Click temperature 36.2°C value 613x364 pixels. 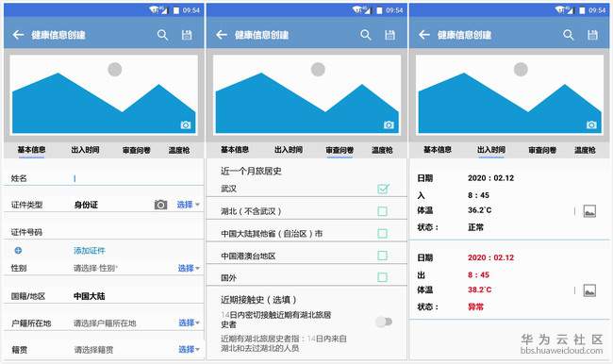[x=480, y=210]
